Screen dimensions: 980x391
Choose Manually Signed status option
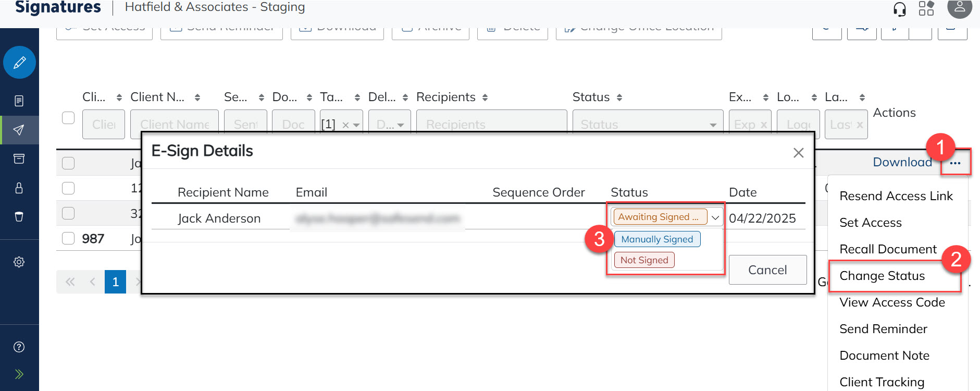click(x=657, y=239)
